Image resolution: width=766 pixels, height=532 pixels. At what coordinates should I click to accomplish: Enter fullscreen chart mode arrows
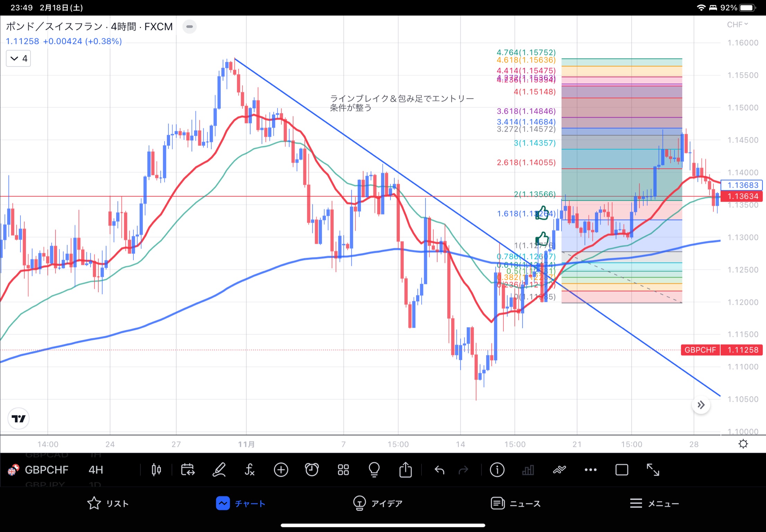pos(653,470)
